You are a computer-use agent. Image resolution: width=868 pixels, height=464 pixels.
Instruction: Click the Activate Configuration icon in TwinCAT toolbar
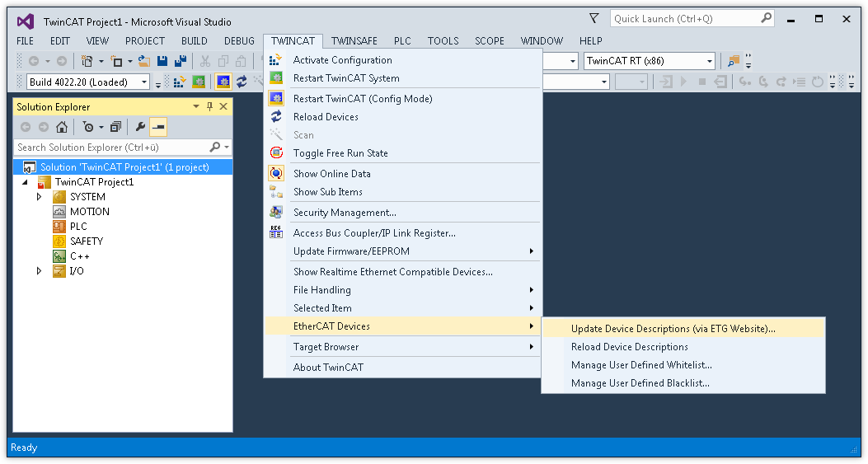pyautogui.click(x=180, y=82)
